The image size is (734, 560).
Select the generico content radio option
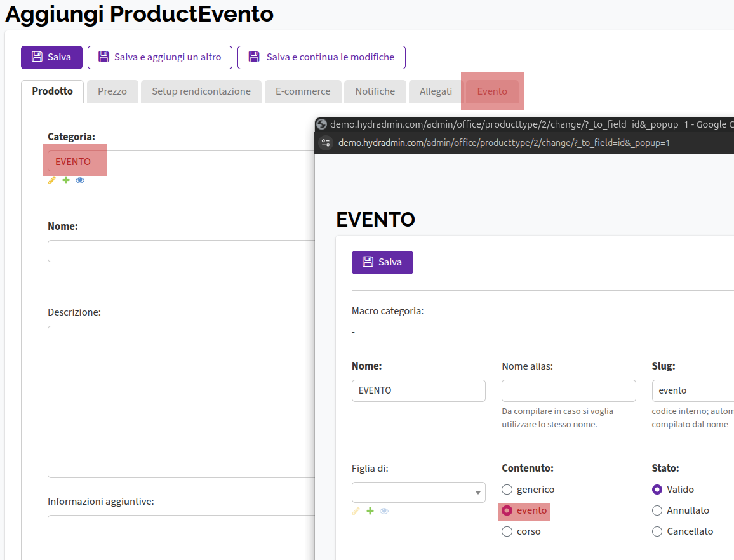pos(507,490)
